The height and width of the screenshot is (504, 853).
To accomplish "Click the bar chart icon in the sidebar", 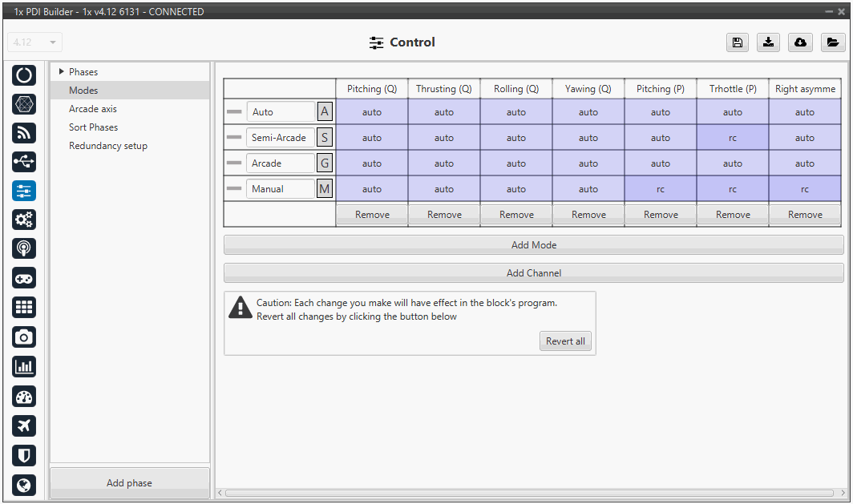I will pyautogui.click(x=24, y=367).
